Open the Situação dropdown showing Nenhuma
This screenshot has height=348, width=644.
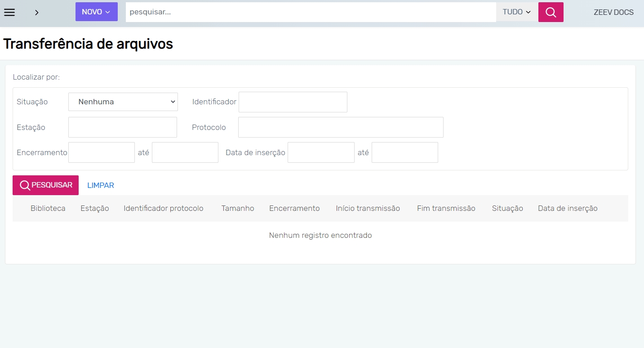(123, 102)
